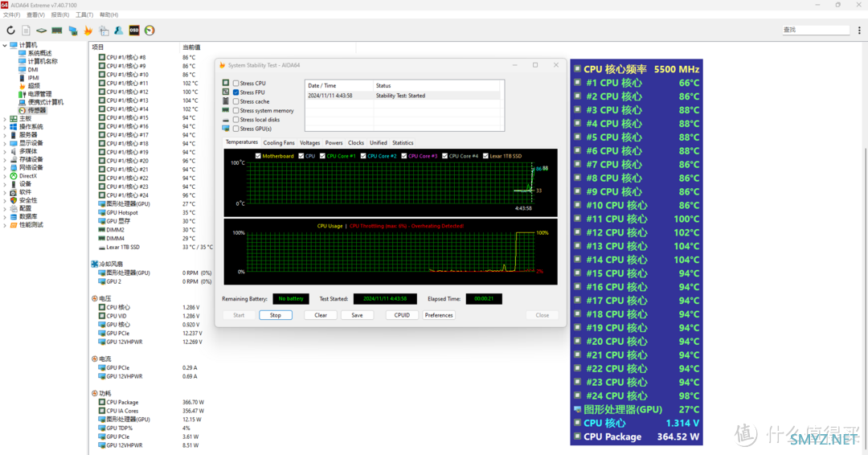Open the DMI tree node
Screen dimensions: 868x455
28,70
